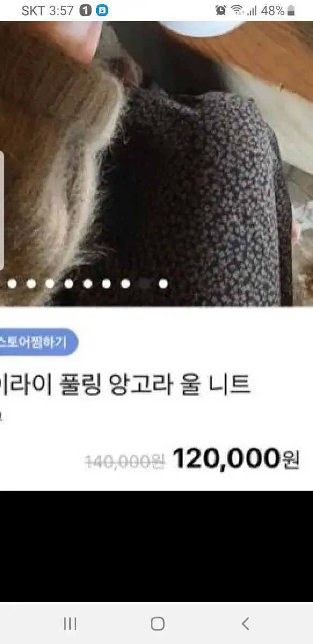Tap the notification count badge icon in status bar
The width and height of the screenshot is (313, 644).
tap(85, 10)
